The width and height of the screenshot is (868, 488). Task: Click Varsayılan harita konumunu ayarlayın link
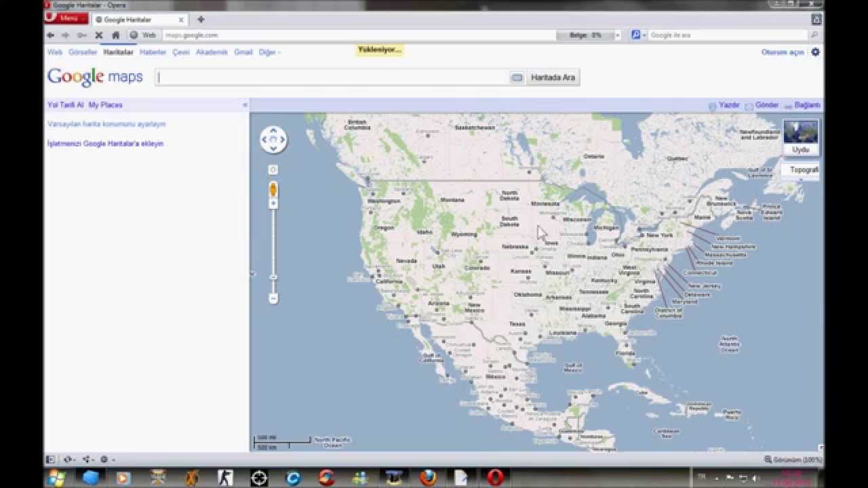(x=106, y=124)
